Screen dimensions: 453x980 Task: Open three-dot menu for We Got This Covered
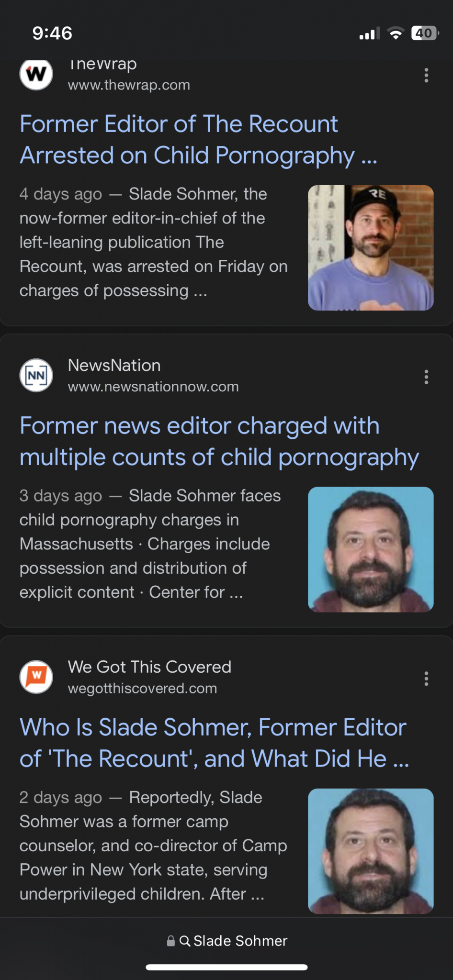pyautogui.click(x=426, y=679)
